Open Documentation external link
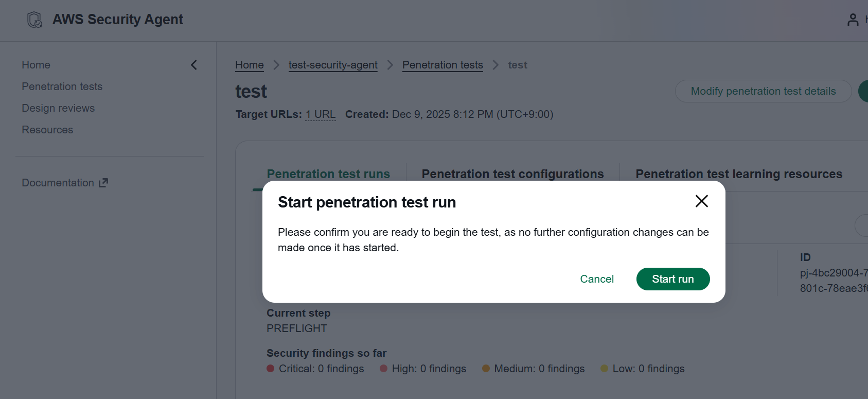Image resolution: width=868 pixels, height=399 pixels. [65, 183]
